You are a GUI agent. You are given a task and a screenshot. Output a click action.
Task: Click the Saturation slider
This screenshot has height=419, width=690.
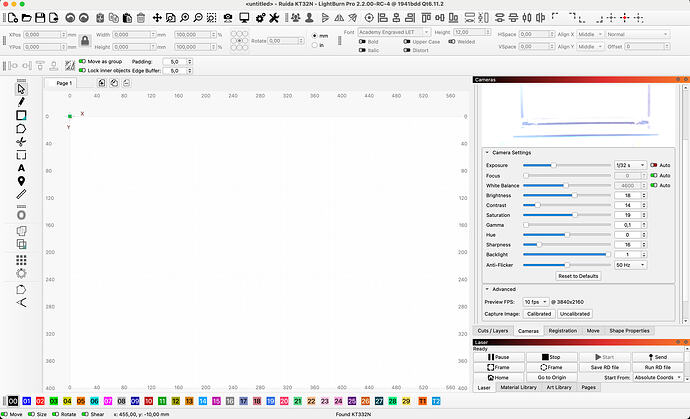pyautogui.click(x=567, y=215)
